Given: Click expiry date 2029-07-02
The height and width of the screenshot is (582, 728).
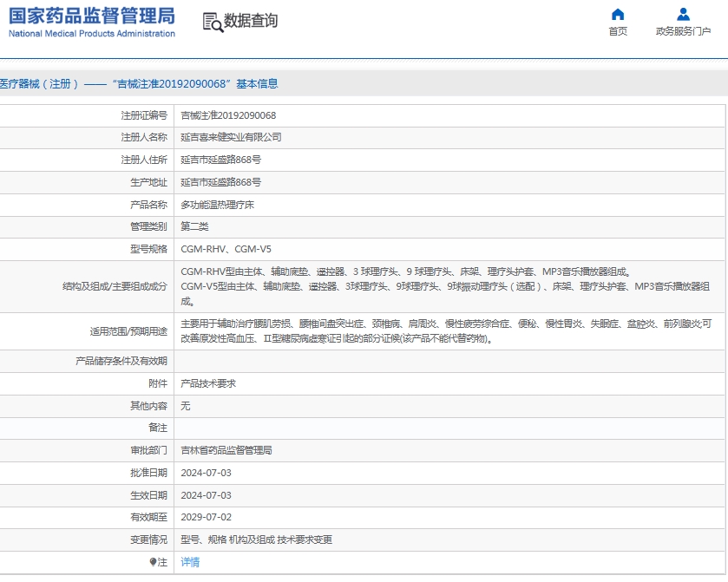Looking at the screenshot, I should 206,517.
